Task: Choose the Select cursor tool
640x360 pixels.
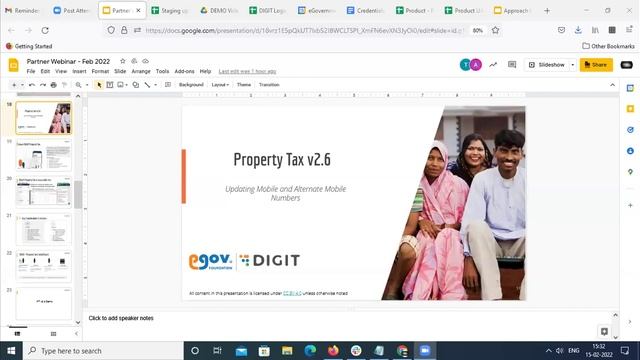Action: click(x=99, y=85)
